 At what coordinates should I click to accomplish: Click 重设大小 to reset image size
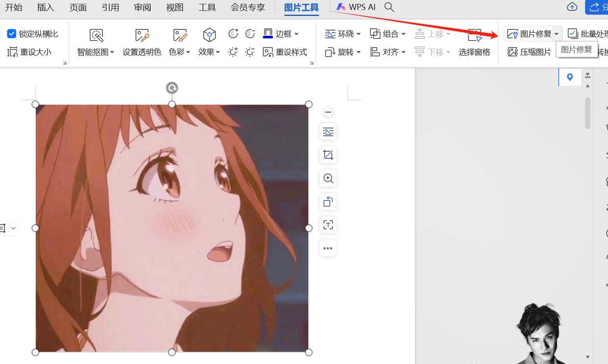29,52
